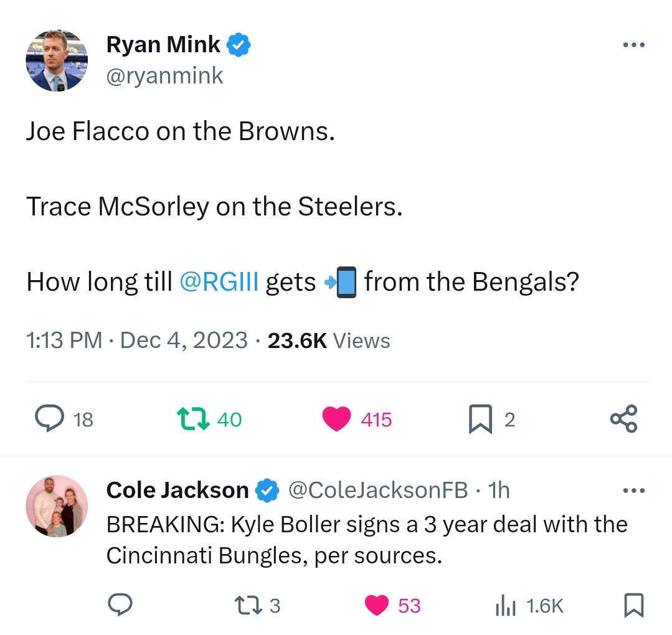Retweet Cole Jackson's reply
The width and height of the screenshot is (672, 635).
tap(248, 606)
